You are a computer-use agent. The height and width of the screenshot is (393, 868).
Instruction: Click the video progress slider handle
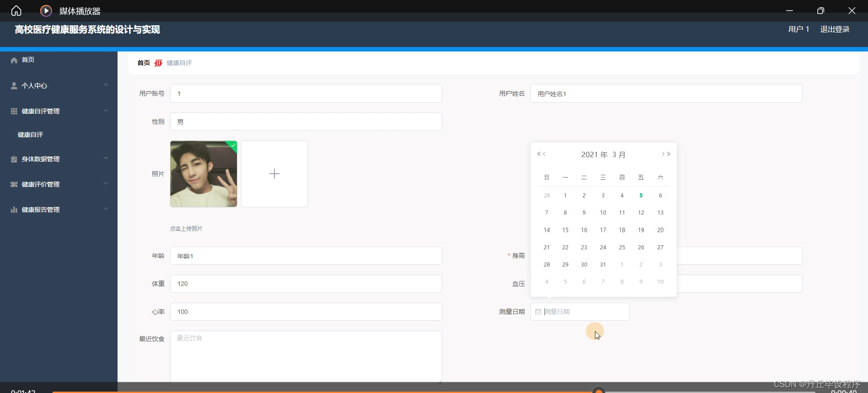click(599, 391)
